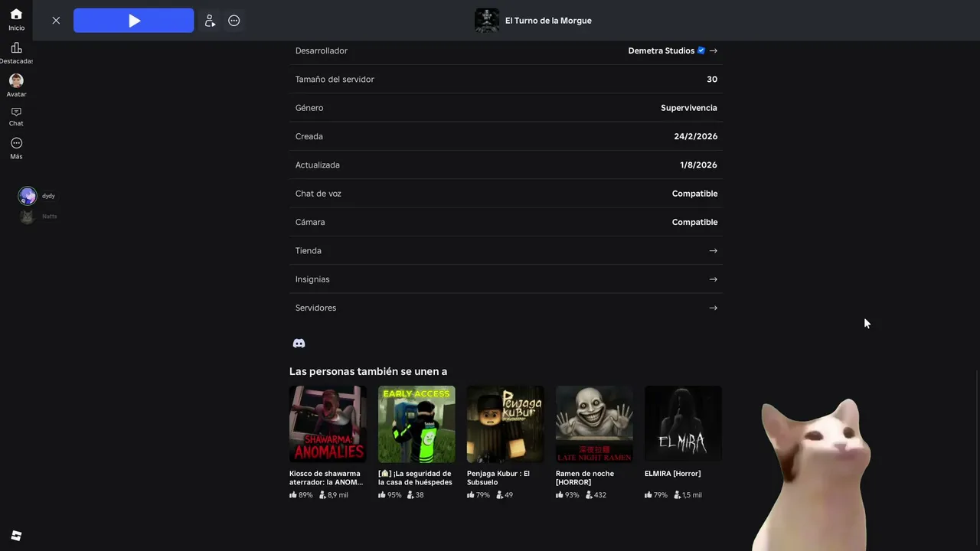Open the Shawarma Anomalies game thumbnail
This screenshot has height=551, width=980.
[328, 424]
